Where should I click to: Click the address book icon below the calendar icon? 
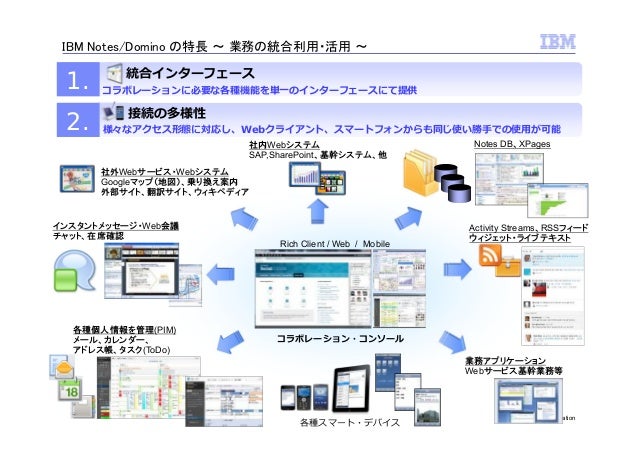[83, 408]
